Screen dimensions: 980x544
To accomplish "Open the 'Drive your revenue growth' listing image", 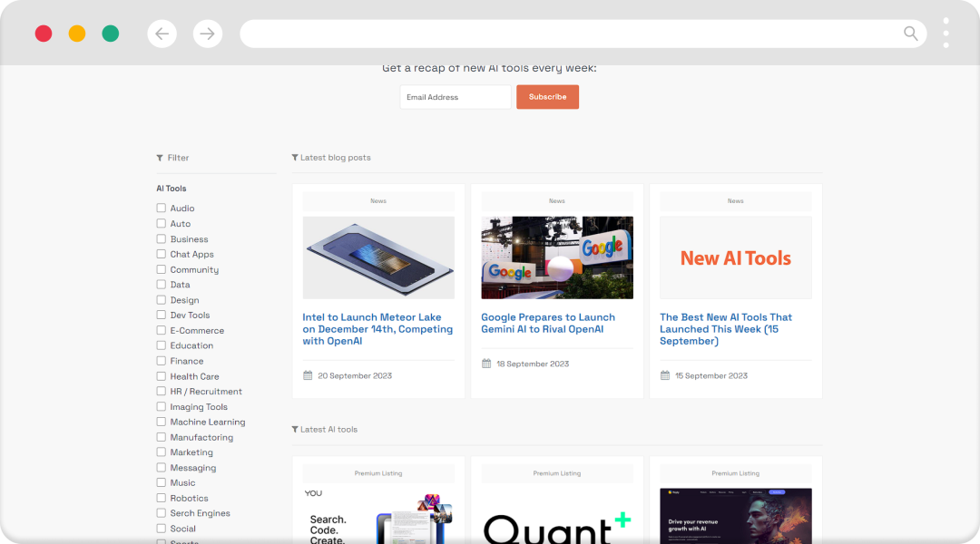I will pyautogui.click(x=736, y=517).
